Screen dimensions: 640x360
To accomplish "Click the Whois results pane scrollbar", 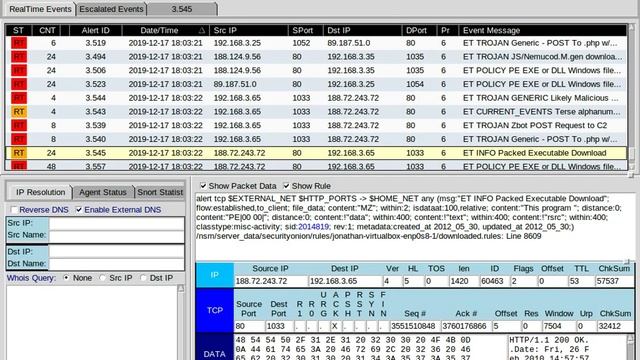I will [180, 322].
